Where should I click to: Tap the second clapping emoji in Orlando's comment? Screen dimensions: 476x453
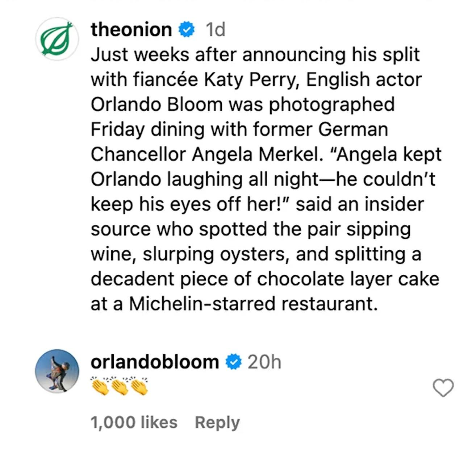[120, 386]
